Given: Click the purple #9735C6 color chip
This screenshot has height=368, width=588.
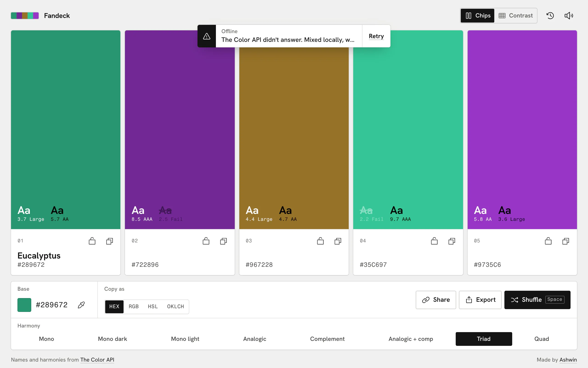Looking at the screenshot, I should point(522,129).
